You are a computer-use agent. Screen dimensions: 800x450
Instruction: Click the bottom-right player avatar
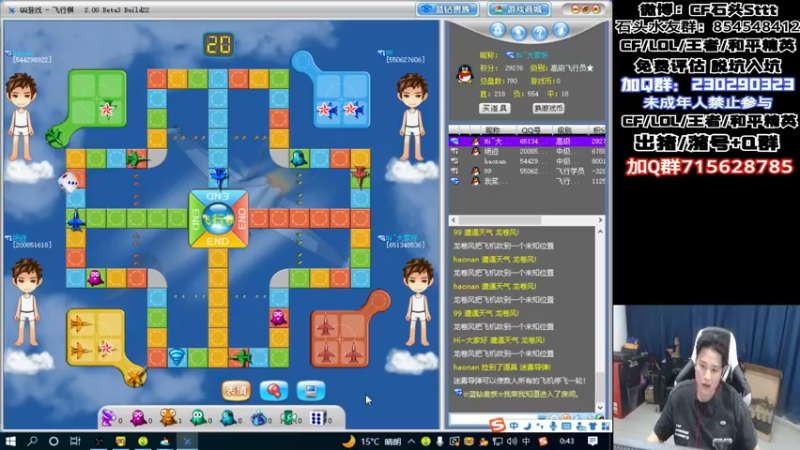click(x=418, y=303)
